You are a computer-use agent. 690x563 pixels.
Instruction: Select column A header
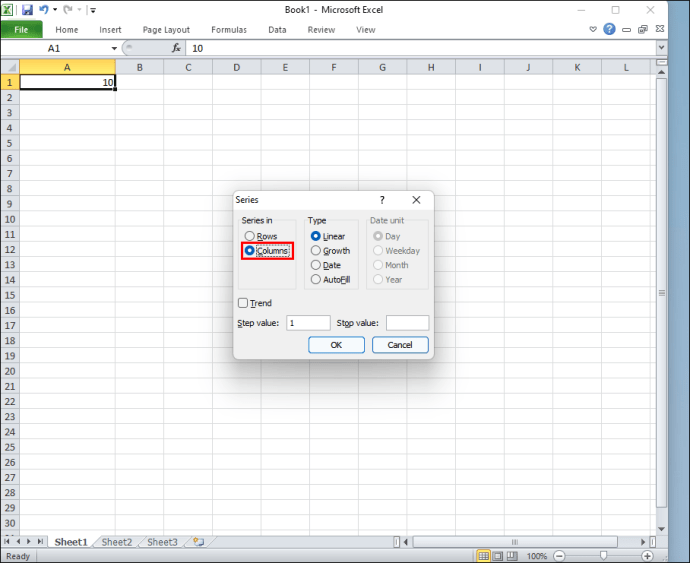tap(67, 67)
